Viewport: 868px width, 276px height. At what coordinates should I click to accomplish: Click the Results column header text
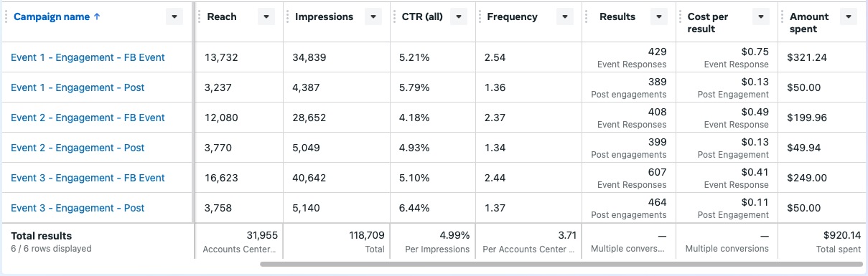click(x=617, y=16)
